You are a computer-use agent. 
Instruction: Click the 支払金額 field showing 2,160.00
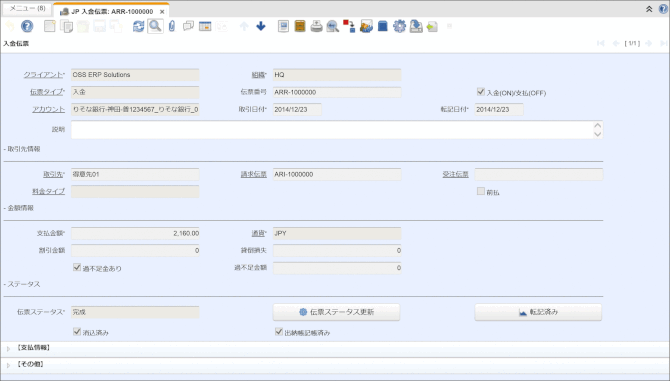[135, 233]
